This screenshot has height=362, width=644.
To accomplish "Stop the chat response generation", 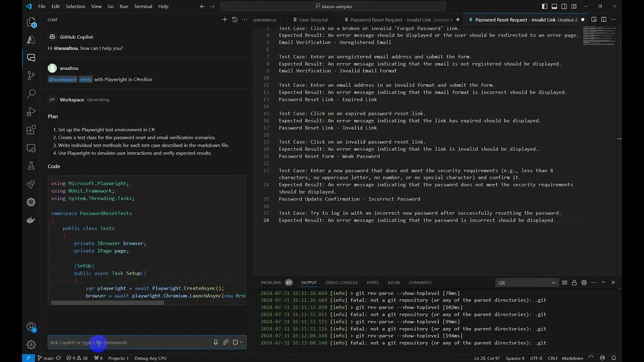I will (x=235, y=342).
